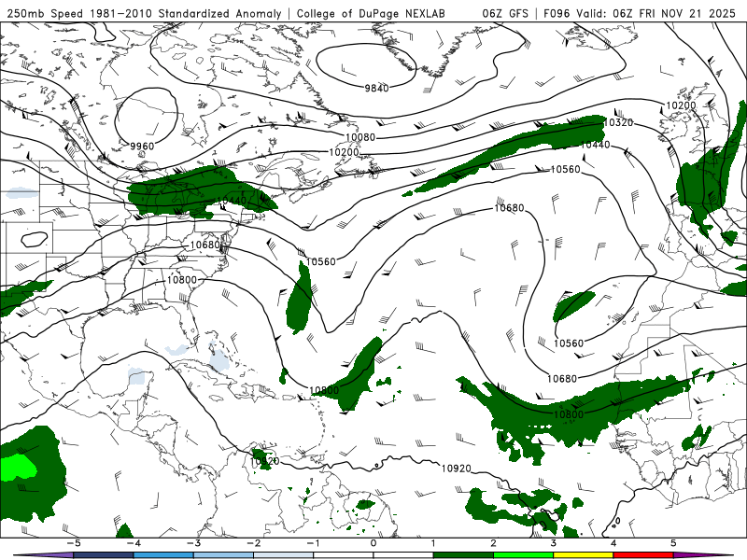Click the 06Z GFS model run label
This screenshot has height=560, width=747.
click(x=505, y=13)
